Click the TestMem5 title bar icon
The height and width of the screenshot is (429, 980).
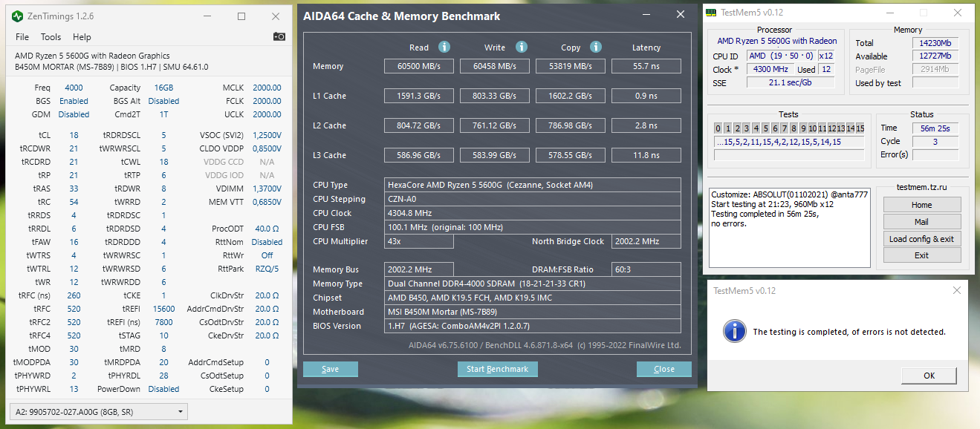711,12
